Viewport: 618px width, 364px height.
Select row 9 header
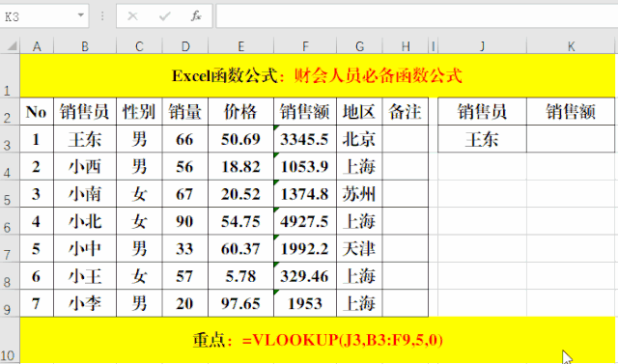pyautogui.click(x=10, y=303)
